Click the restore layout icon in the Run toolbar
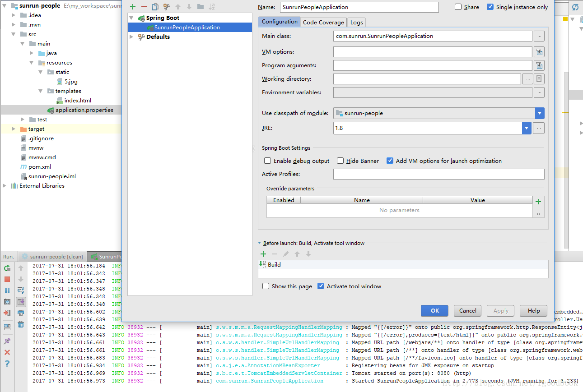Screen dimensions: 583x392 pos(7,327)
